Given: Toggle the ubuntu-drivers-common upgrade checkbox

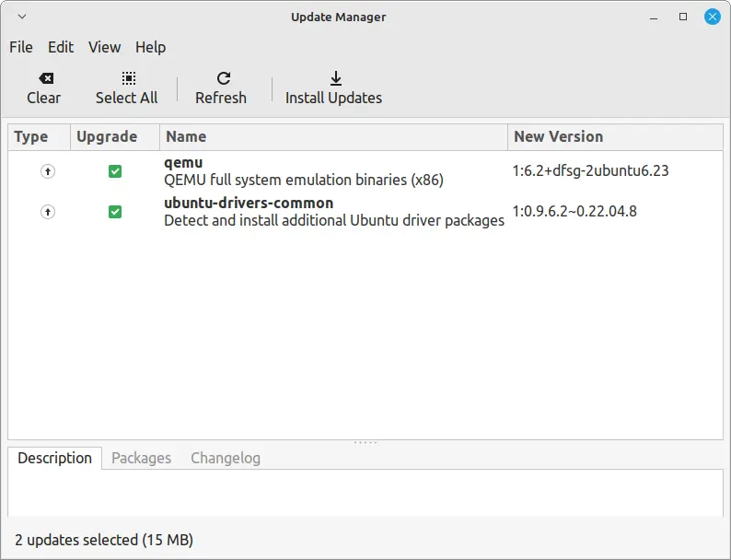Looking at the screenshot, I should 115,212.
